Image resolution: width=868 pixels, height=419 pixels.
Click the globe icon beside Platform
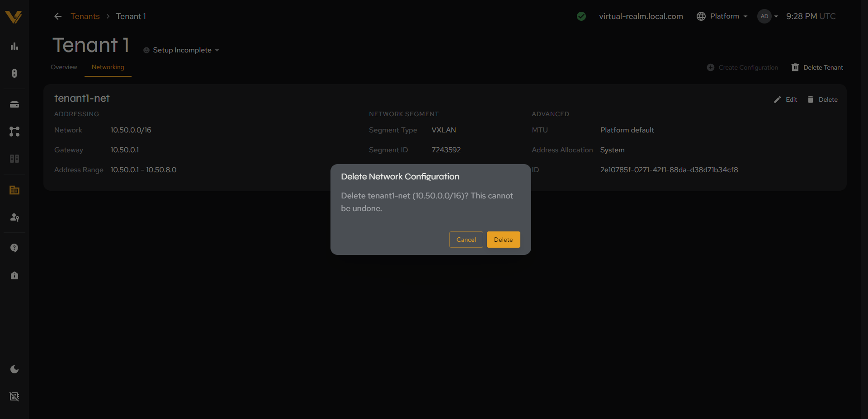[x=701, y=16]
